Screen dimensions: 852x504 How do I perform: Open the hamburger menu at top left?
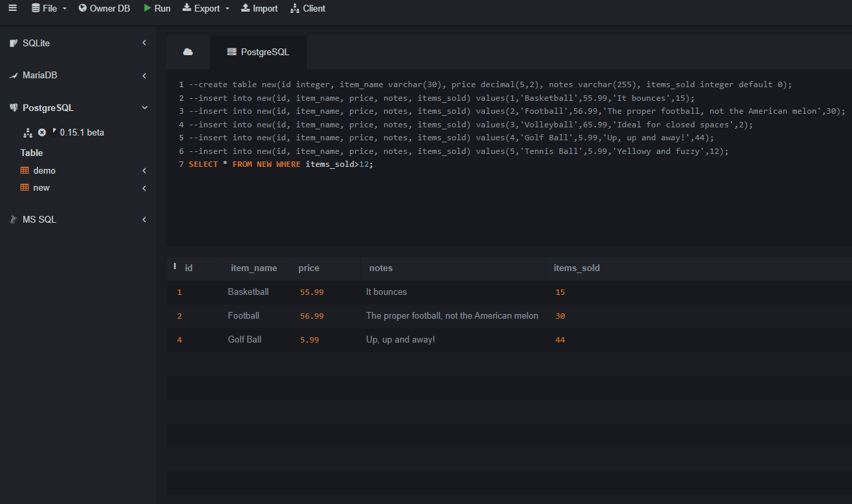12,8
